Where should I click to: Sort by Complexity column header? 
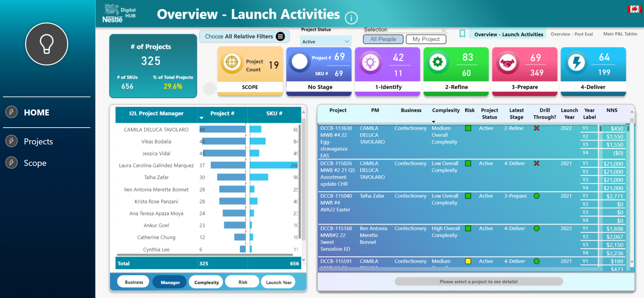pyautogui.click(x=446, y=110)
